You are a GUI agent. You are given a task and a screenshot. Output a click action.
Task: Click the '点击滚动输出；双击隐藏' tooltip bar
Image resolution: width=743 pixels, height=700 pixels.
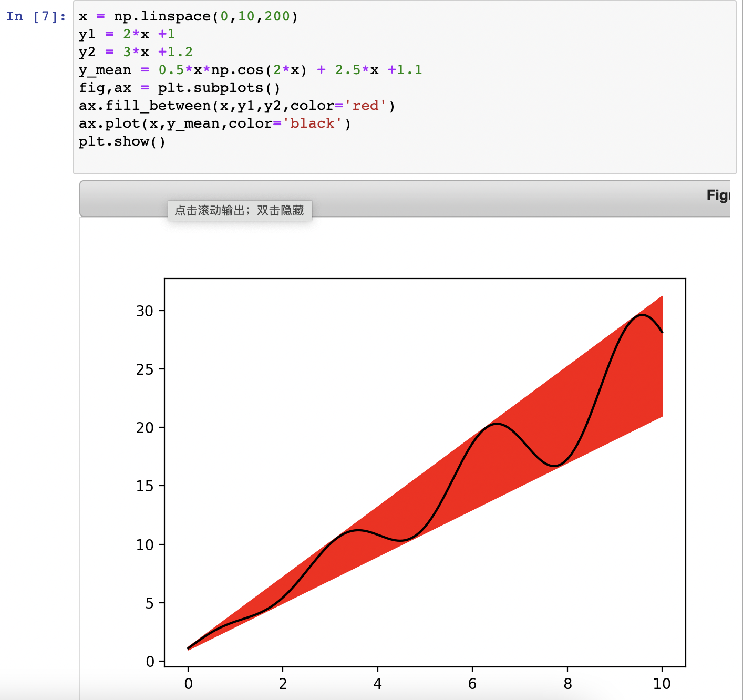click(240, 210)
